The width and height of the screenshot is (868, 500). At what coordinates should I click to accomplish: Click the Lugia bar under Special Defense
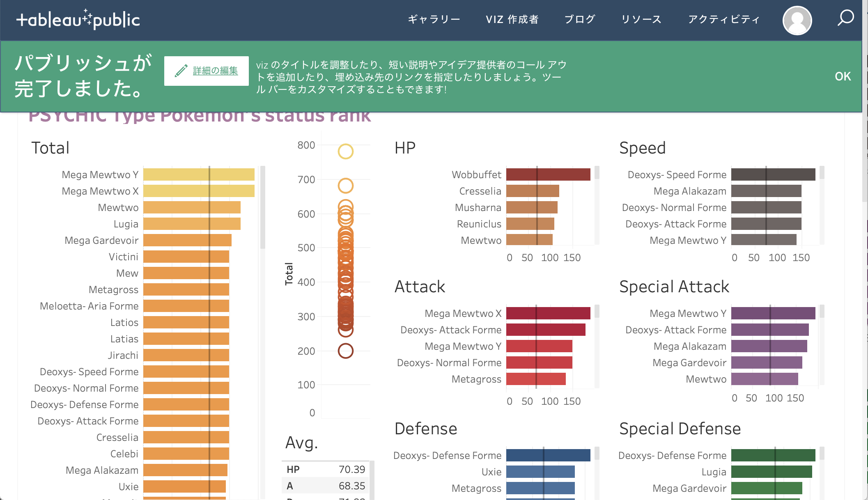pyautogui.click(x=772, y=471)
